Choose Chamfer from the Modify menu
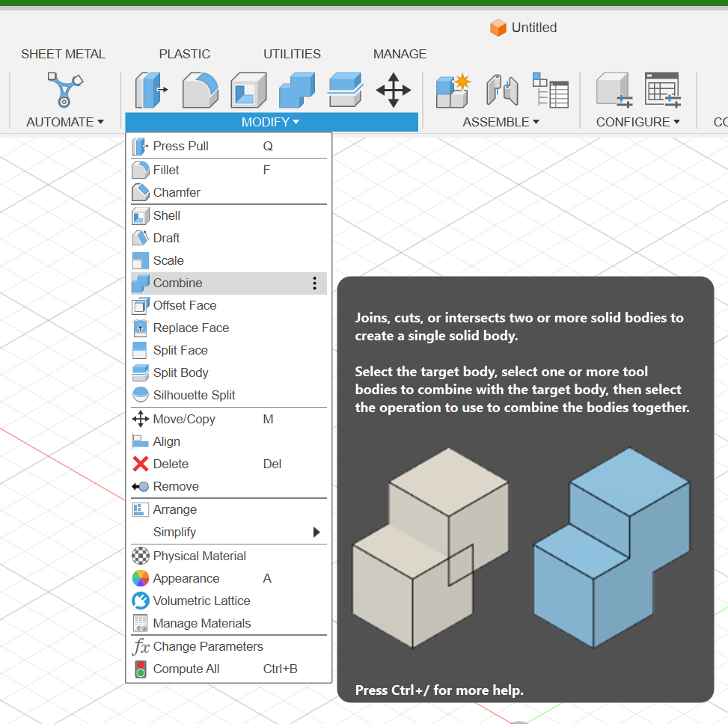Viewport: 728px width, 724px height. tap(176, 192)
